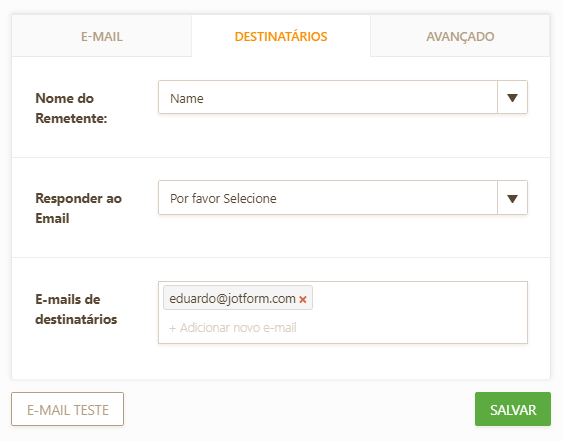Select the eduardo@jotform.com recipient chip

point(238,298)
